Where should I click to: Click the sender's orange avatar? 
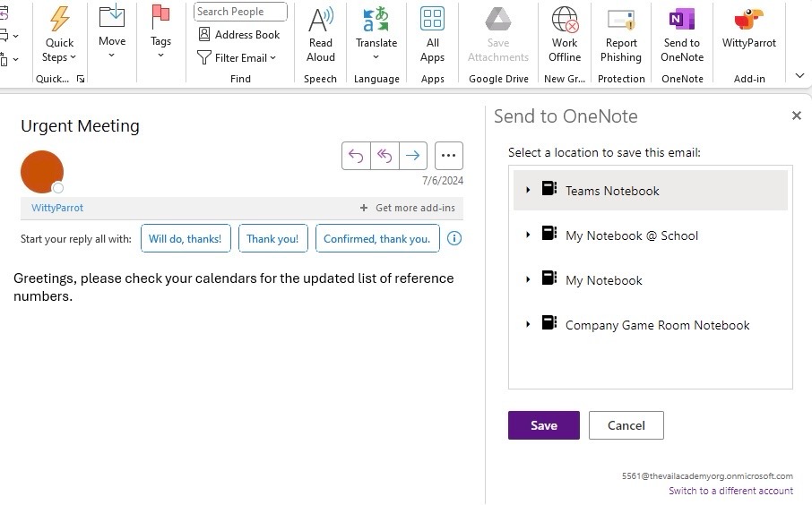pyautogui.click(x=42, y=172)
